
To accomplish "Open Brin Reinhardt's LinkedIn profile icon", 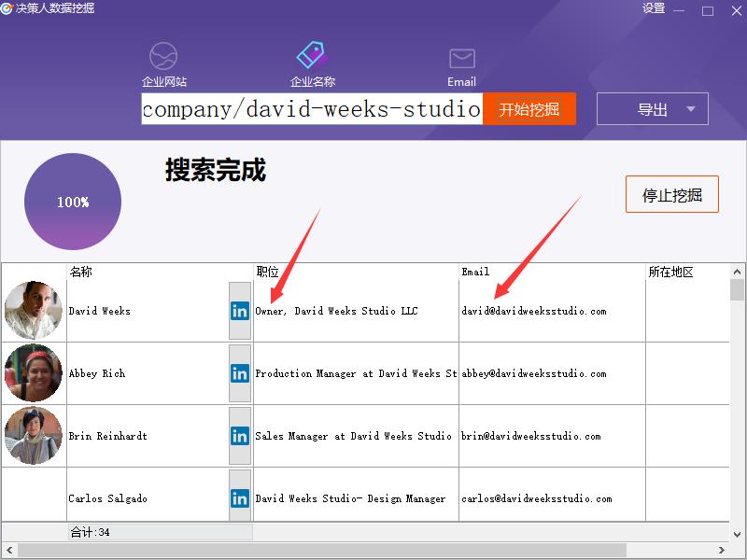I will point(240,436).
